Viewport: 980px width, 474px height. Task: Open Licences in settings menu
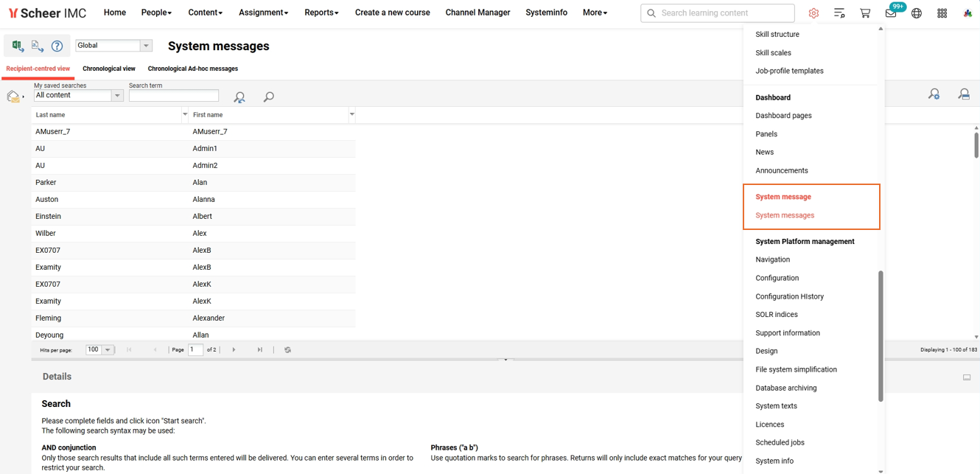tap(769, 425)
